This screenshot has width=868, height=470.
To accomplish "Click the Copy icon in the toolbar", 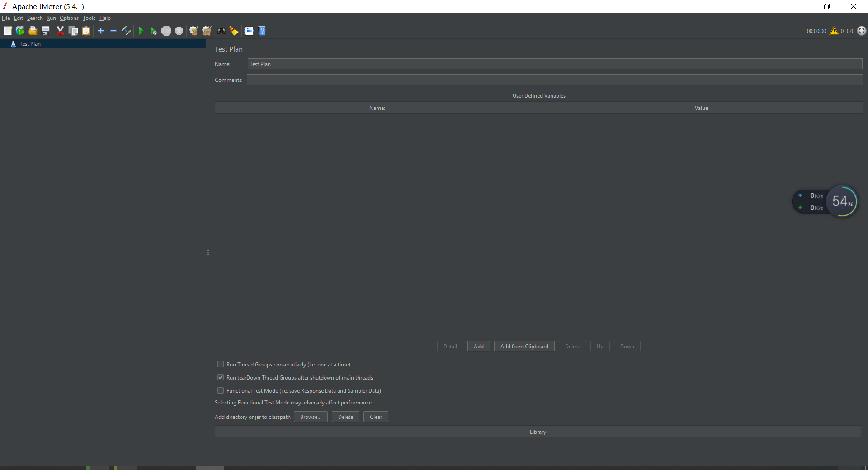I will 73,31.
